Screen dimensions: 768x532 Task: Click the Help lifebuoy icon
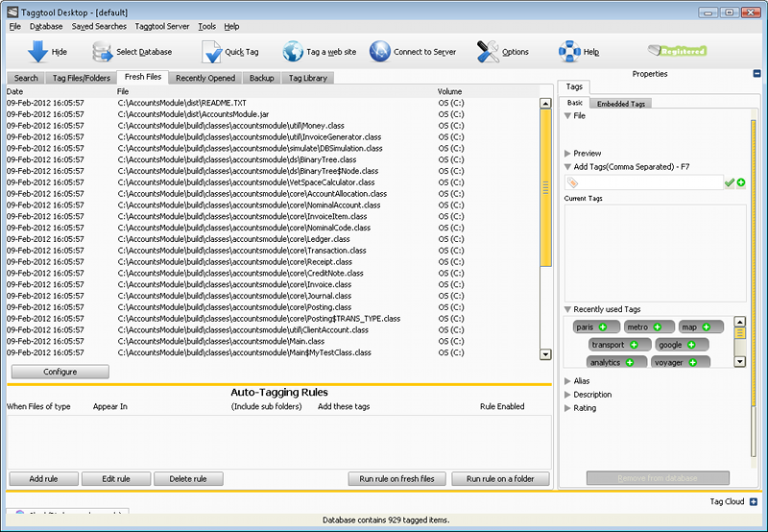[570, 51]
